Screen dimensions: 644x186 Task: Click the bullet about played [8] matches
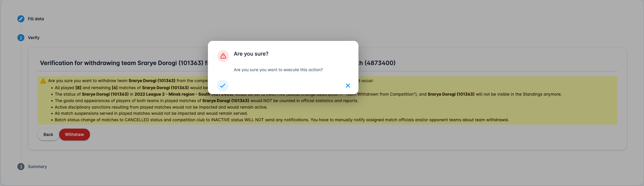click(129, 88)
